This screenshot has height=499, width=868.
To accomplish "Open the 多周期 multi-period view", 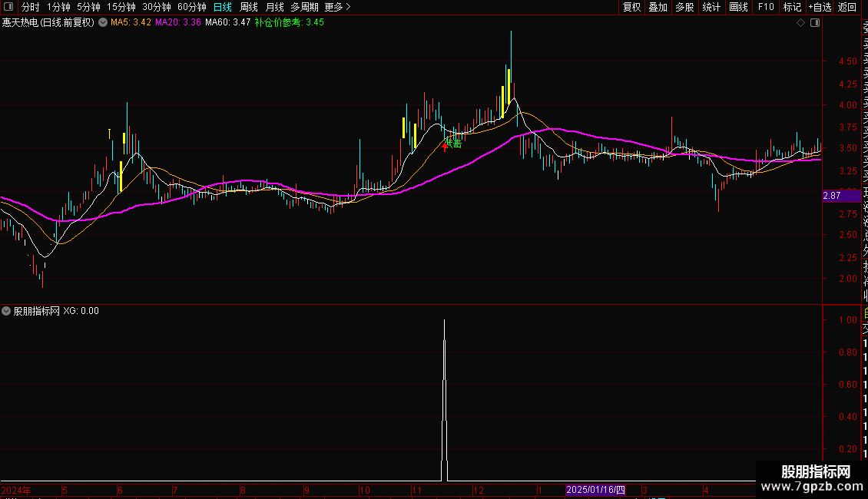I will pyautogui.click(x=304, y=7).
